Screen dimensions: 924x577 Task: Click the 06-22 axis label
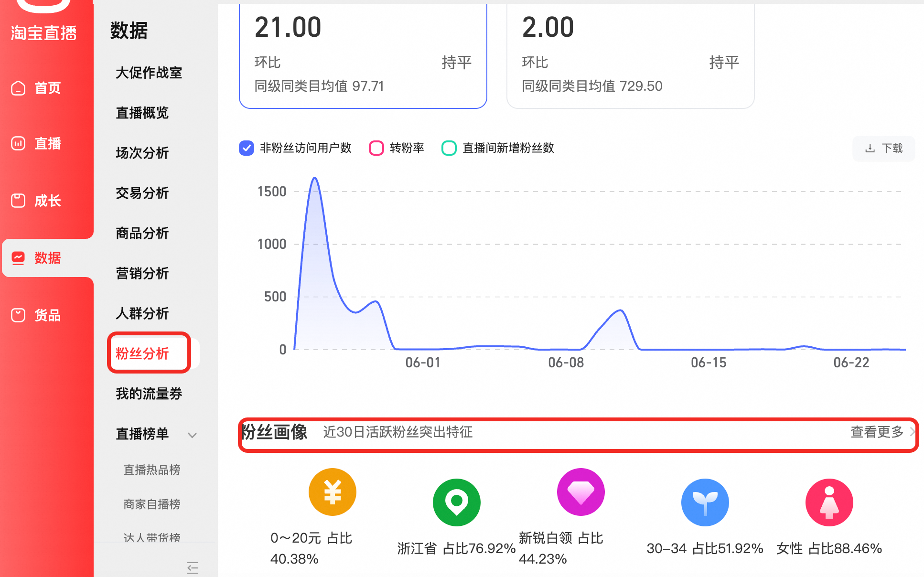851,363
